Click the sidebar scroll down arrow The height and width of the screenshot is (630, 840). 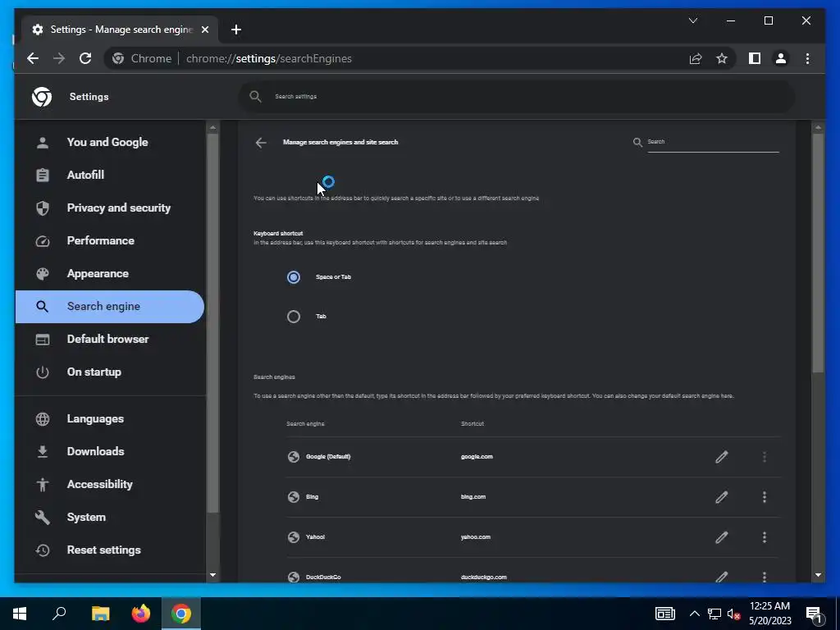212,575
